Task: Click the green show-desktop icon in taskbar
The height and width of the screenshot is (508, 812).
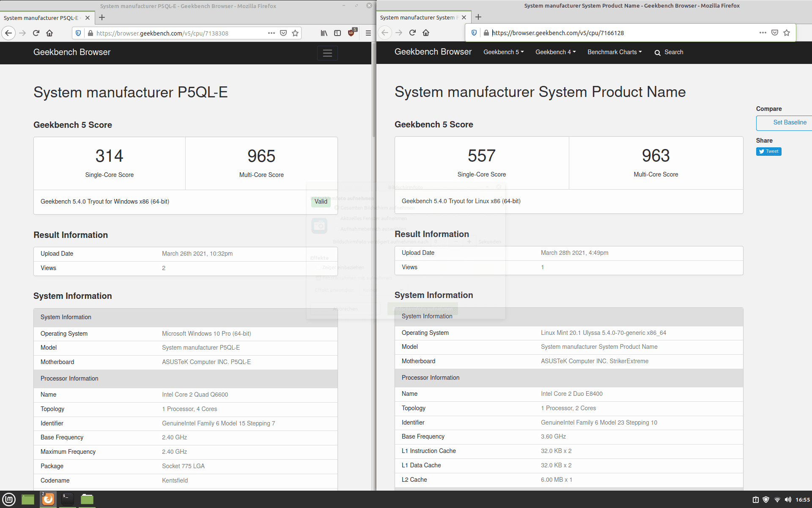Action: [28, 500]
